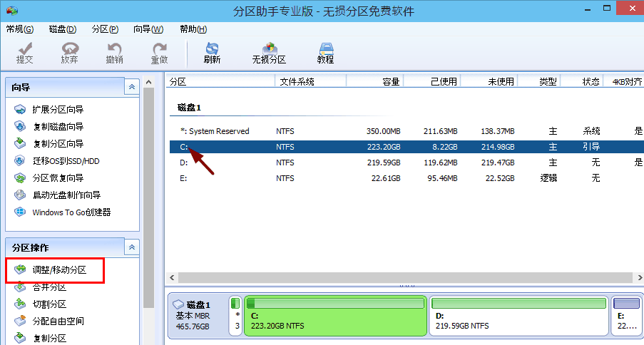Click the 复制磁盘向导 icon
The width and height of the screenshot is (644, 345).
[x=20, y=126]
